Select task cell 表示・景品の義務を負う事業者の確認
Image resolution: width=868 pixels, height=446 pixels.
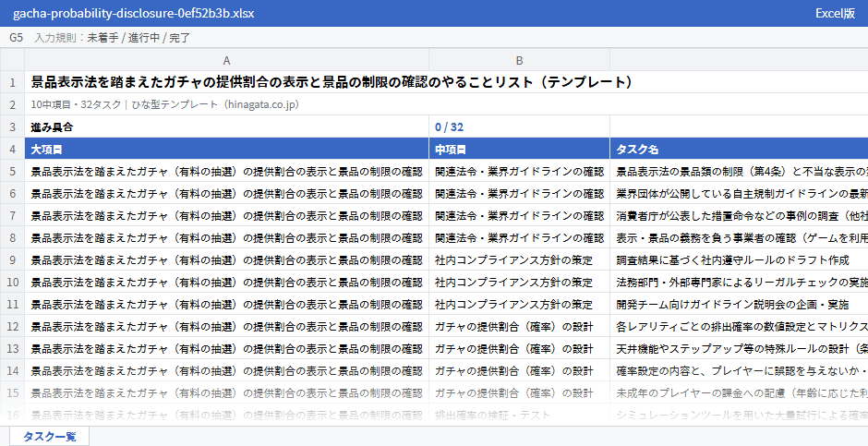point(739,238)
